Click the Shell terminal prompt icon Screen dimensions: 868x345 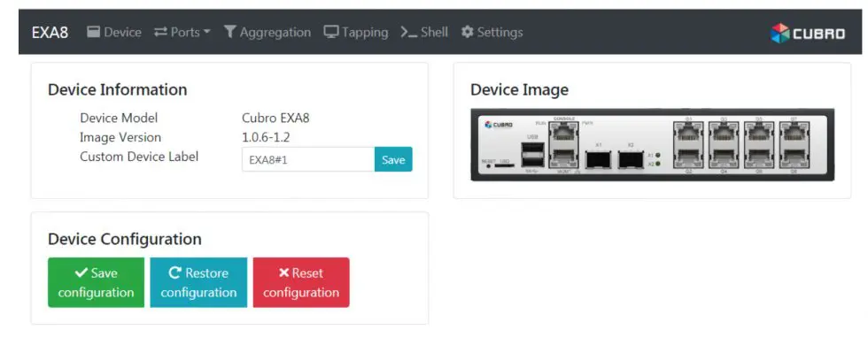(409, 32)
